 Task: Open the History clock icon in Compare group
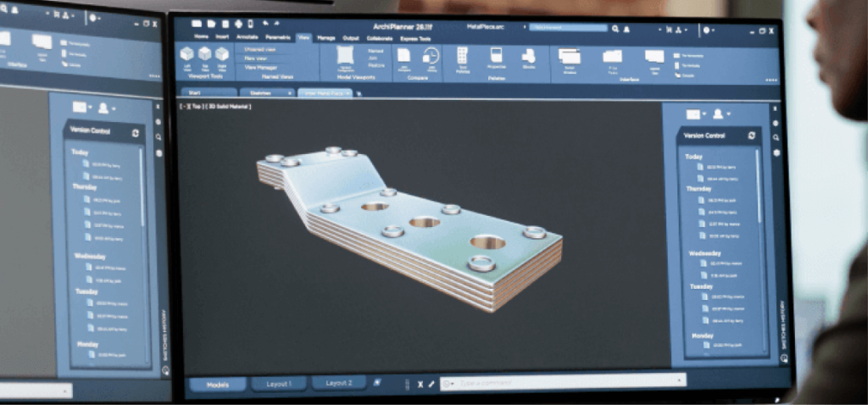tap(431, 55)
